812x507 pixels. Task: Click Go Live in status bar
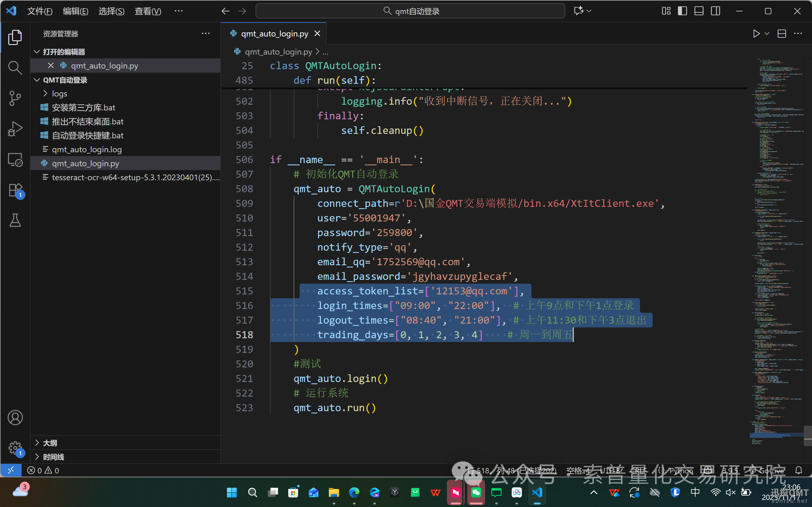click(x=771, y=471)
